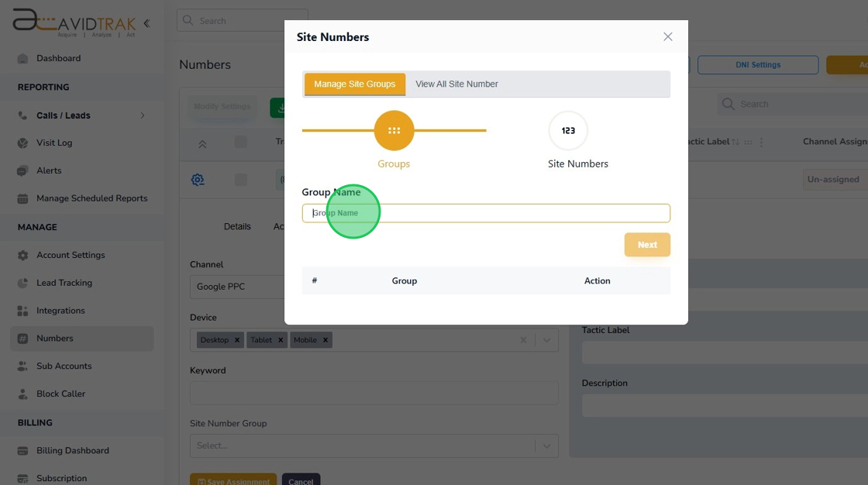
Task: Click Save Assignment button
Action: pyautogui.click(x=233, y=480)
